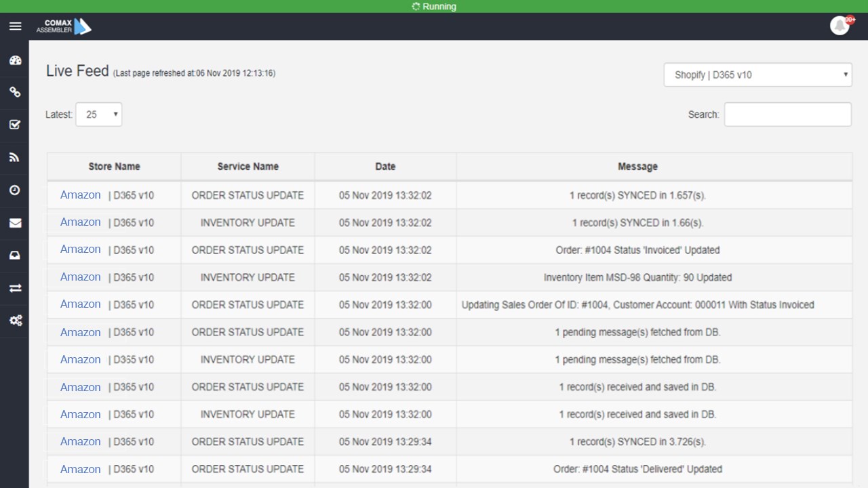Open Amazon link in 1.657(s) synced row
The height and width of the screenshot is (488, 868).
[80, 195]
